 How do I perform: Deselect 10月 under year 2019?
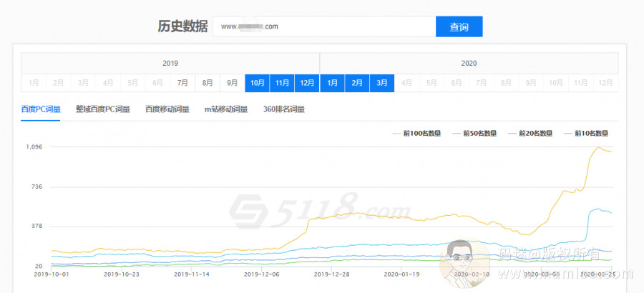pos(257,83)
